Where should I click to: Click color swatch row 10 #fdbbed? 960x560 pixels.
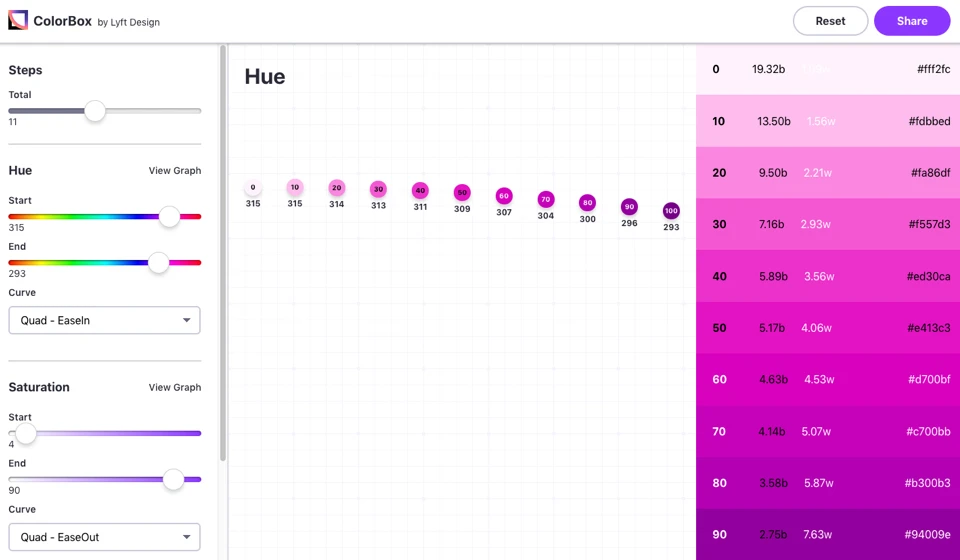[x=828, y=121]
